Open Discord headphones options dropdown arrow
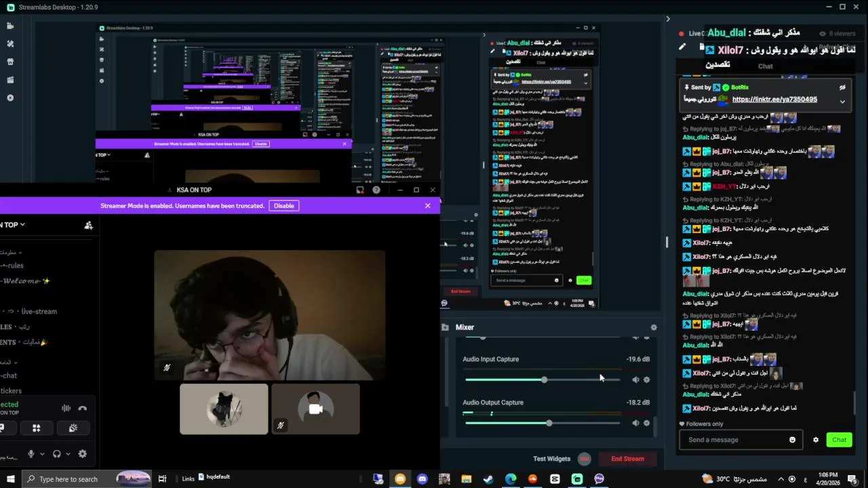Image resolution: width=868 pixels, height=488 pixels. click(68, 454)
